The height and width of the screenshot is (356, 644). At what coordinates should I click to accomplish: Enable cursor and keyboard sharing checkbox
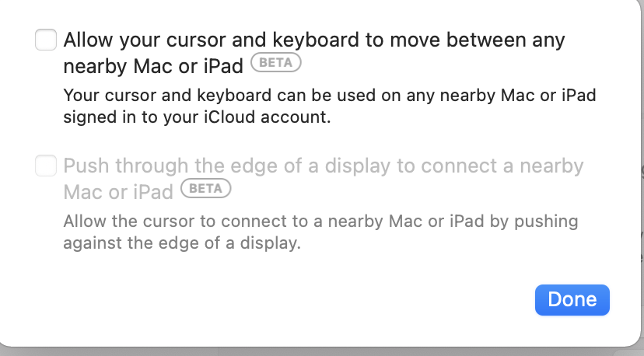click(46, 40)
